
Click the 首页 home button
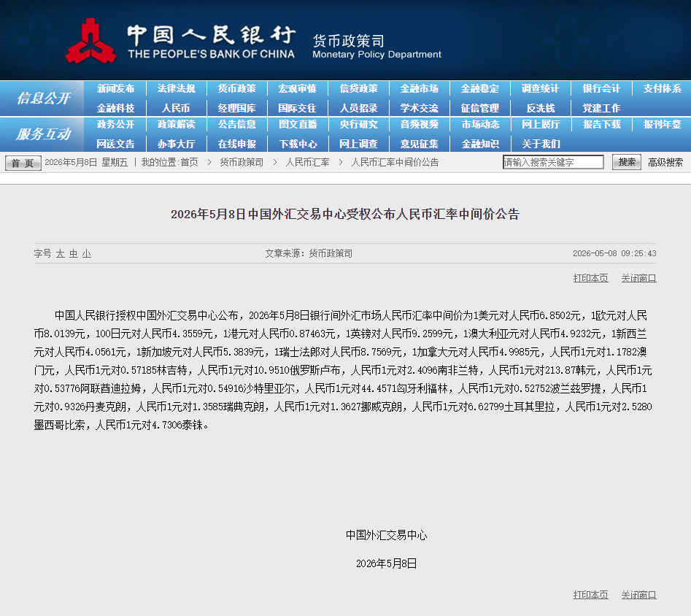pos(23,163)
